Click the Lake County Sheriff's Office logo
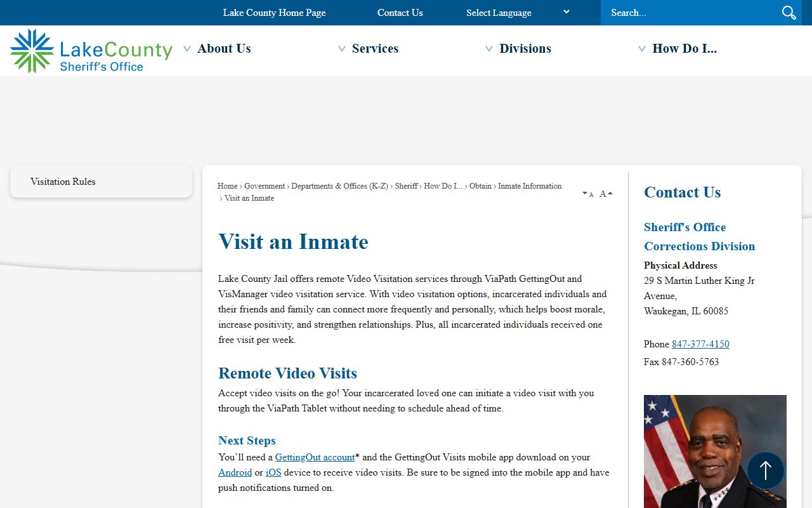 pos(91,51)
